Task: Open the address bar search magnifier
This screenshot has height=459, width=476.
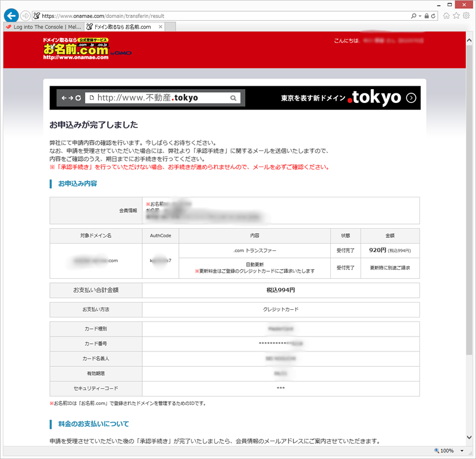Action: [x=414, y=16]
